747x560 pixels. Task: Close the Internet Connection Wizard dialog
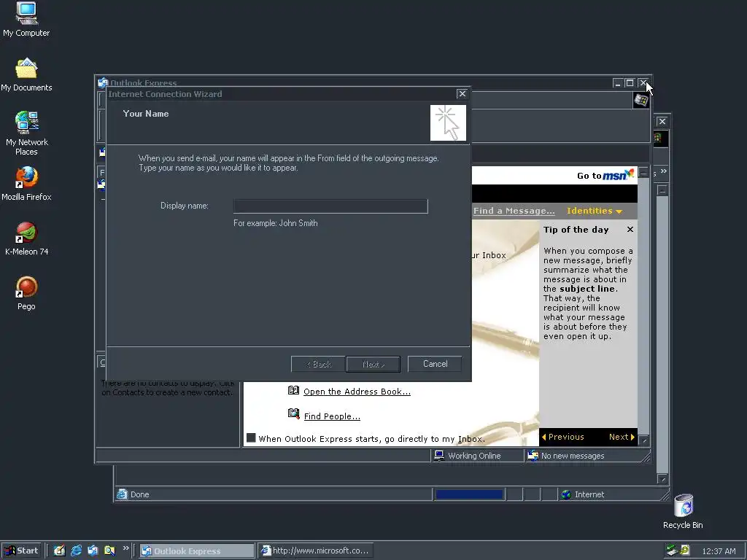click(462, 94)
